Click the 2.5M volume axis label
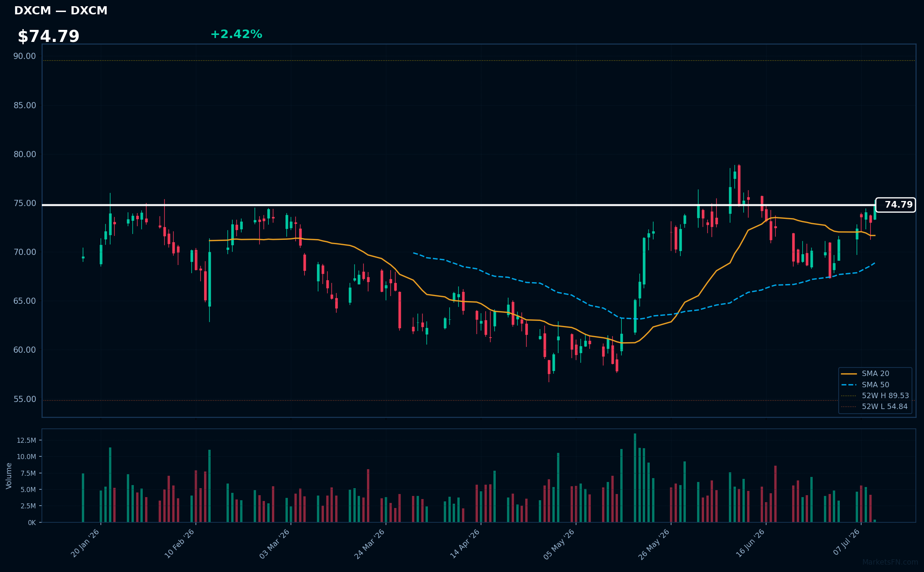 pyautogui.click(x=28, y=506)
